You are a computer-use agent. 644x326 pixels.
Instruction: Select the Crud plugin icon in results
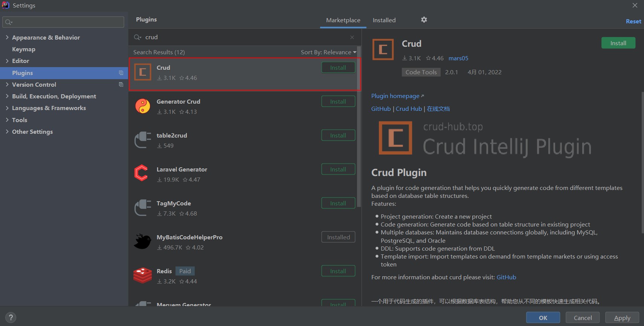pos(143,72)
